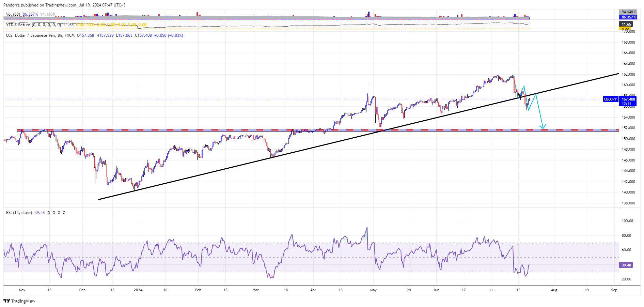Click the Feb label on the time axis
This screenshot has height=307, width=644.
click(198, 290)
